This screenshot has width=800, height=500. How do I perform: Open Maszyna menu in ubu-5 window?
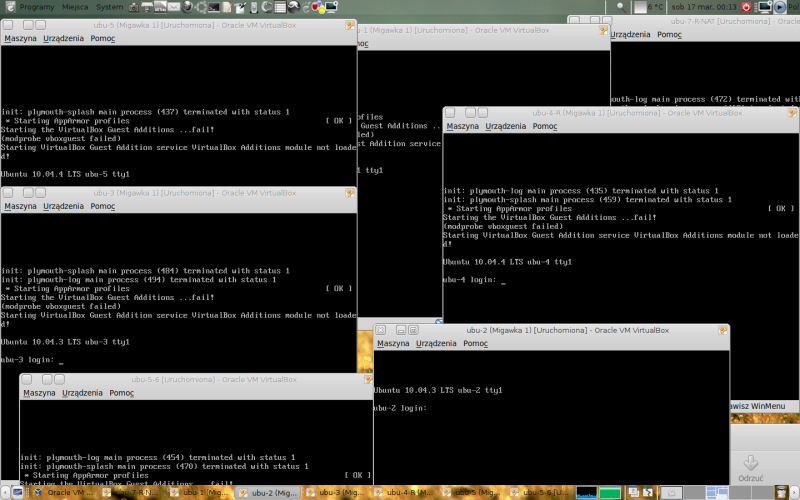(x=20, y=38)
